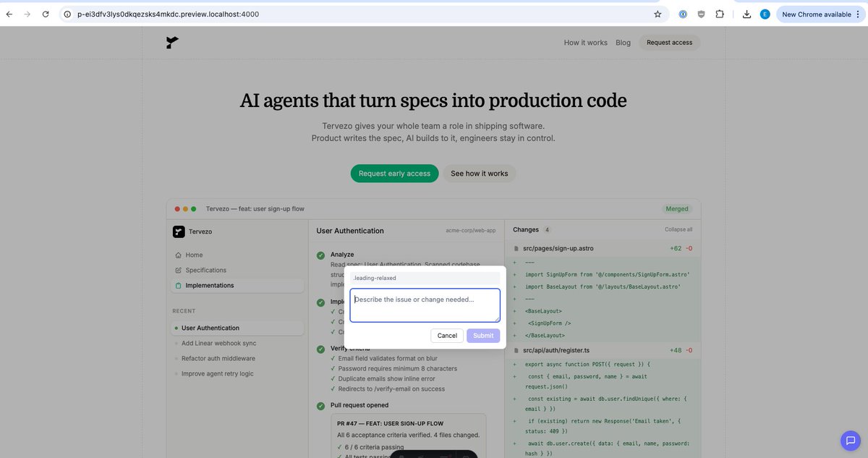Open the How it works nav link

coord(586,43)
